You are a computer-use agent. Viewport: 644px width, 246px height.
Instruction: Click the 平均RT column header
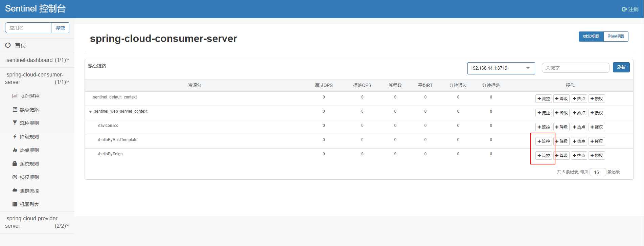coord(425,85)
